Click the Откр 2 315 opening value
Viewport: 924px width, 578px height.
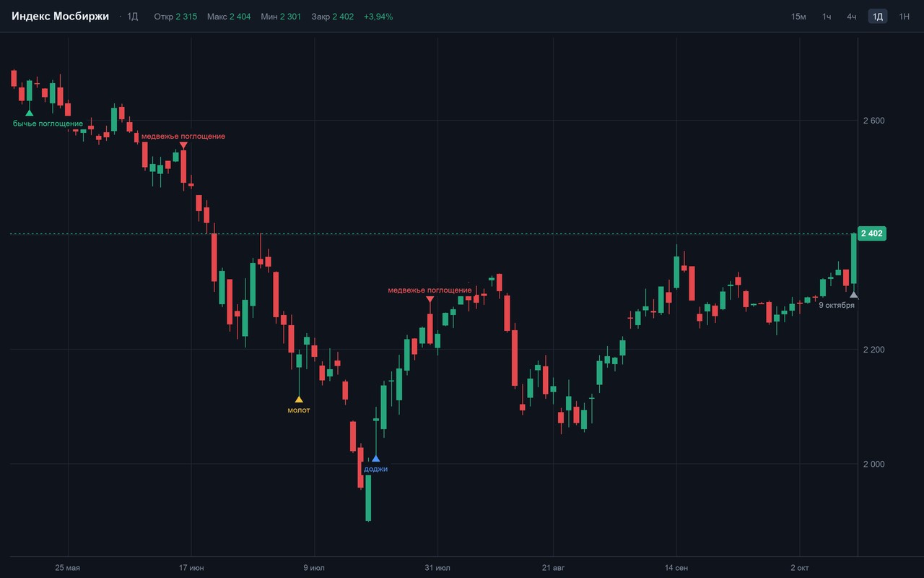[x=175, y=17]
